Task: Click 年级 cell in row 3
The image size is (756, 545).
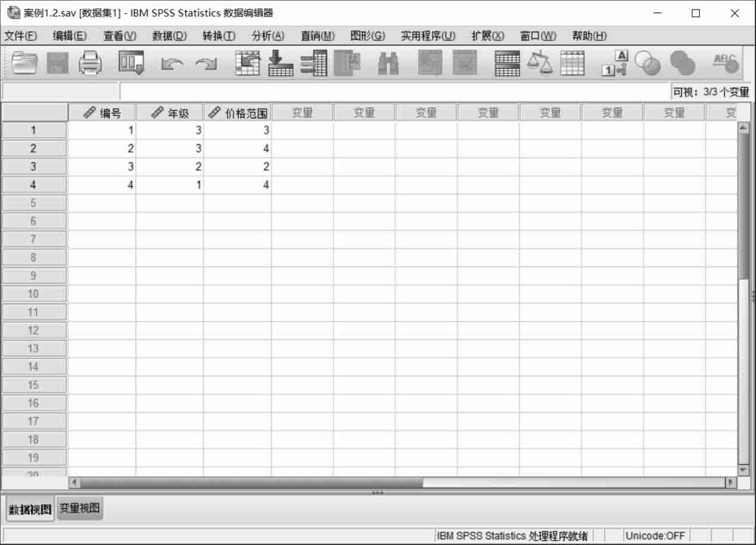Action: coord(170,167)
